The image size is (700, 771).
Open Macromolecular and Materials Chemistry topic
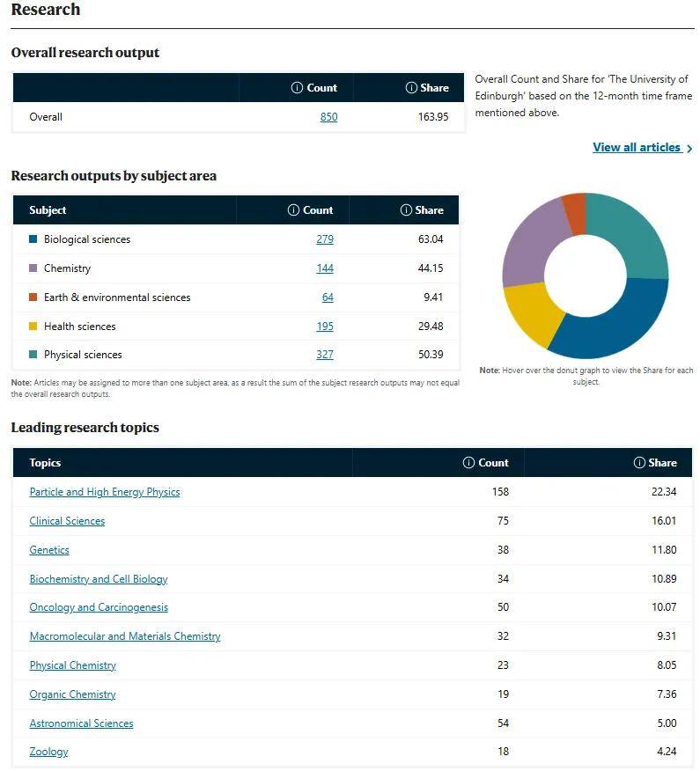125,636
